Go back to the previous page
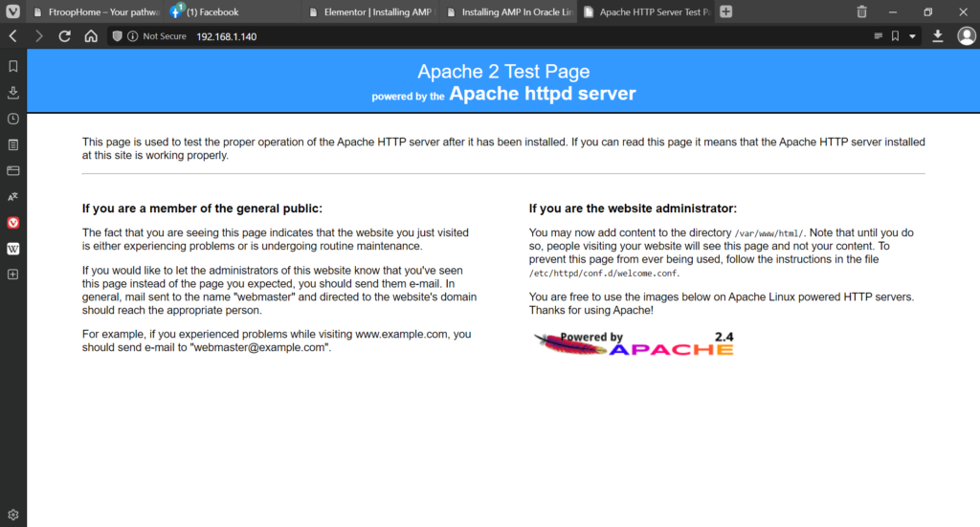The width and height of the screenshot is (980, 527). pos(13,36)
